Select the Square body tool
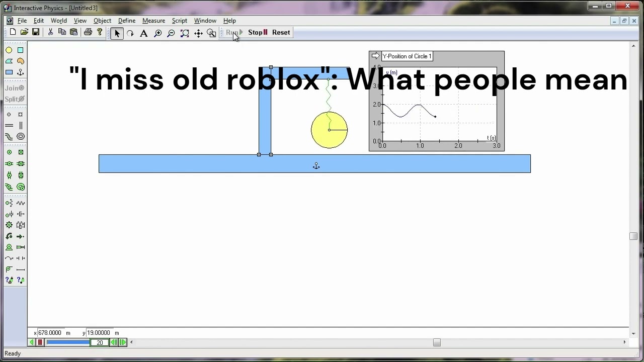Screen dimensions: 644x362 (21, 50)
